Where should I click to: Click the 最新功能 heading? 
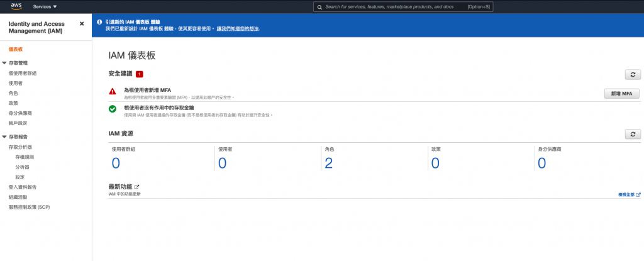click(x=120, y=187)
